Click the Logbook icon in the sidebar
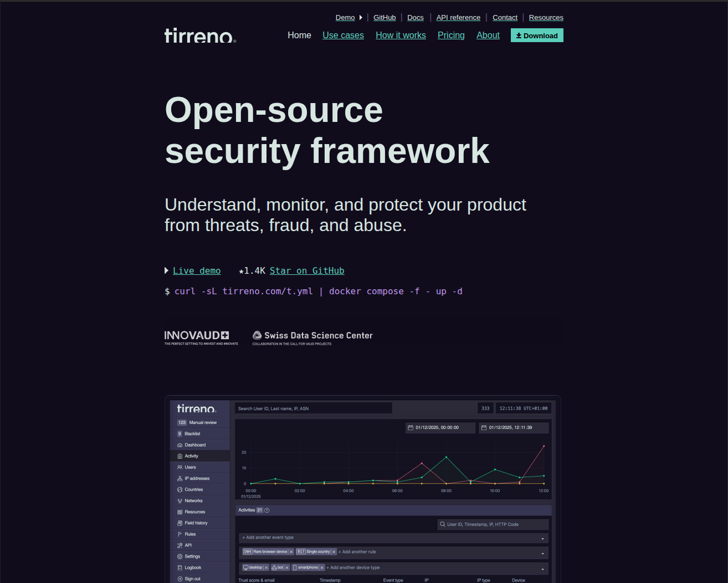Screen dimensions: 728x583 click(x=180, y=567)
